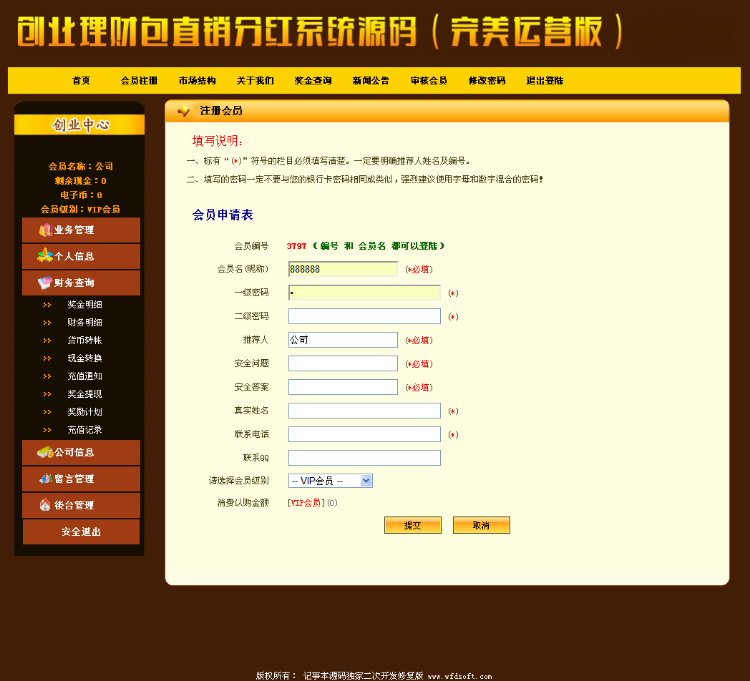Screen dimensions: 750x681
Task: Click 退出登陆 in the navigation bar
Action: (545, 80)
